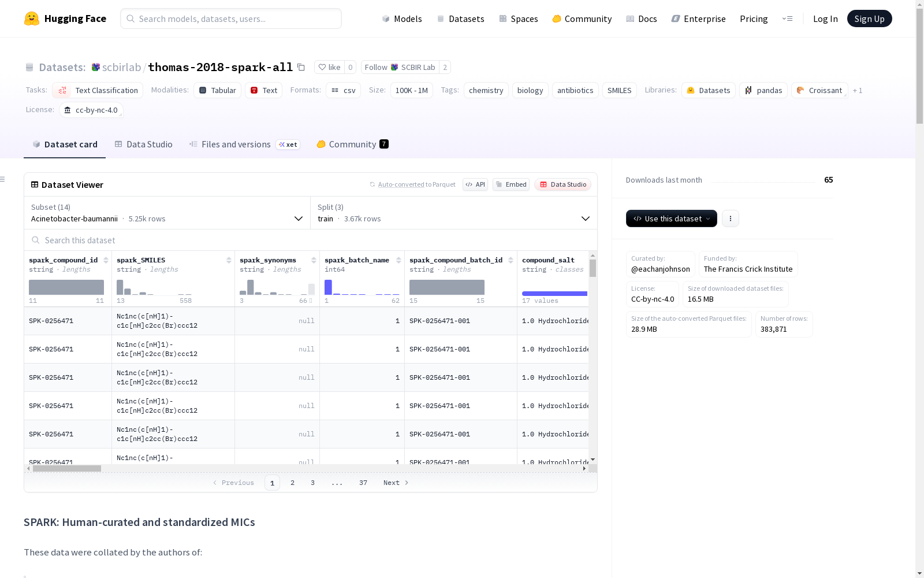Click the Sign Up button
The width and height of the screenshot is (924, 578).
point(870,18)
